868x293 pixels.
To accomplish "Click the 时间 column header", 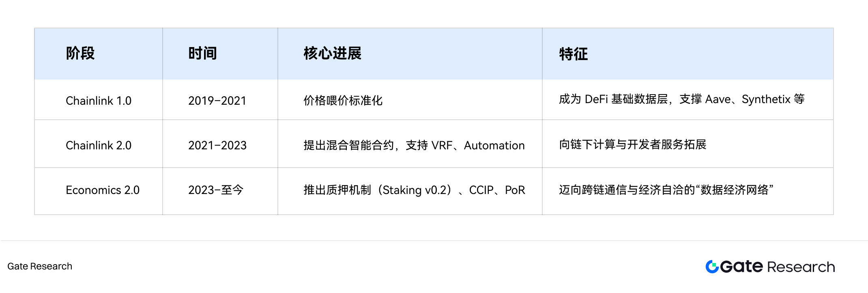I will pyautogui.click(x=202, y=54).
